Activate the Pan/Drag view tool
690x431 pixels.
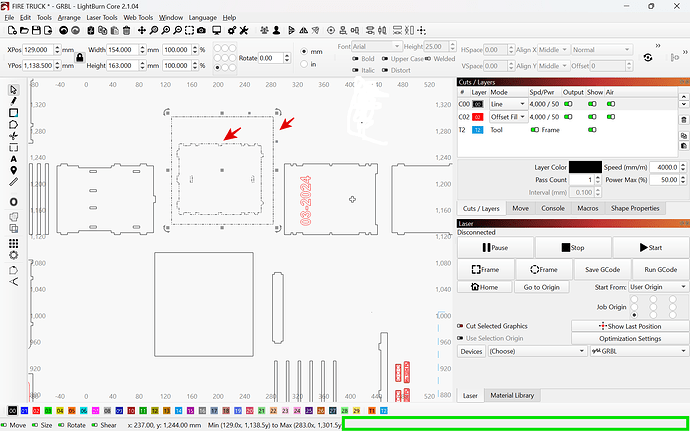pos(142,30)
